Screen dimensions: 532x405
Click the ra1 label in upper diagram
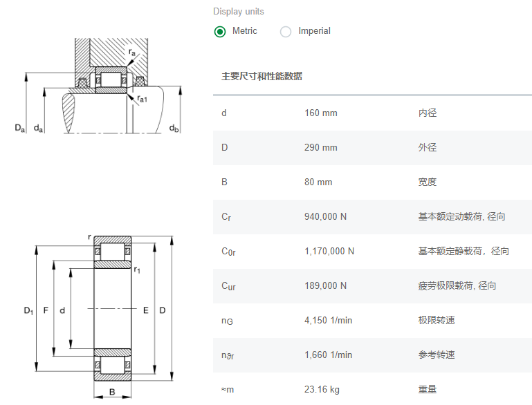(x=142, y=99)
